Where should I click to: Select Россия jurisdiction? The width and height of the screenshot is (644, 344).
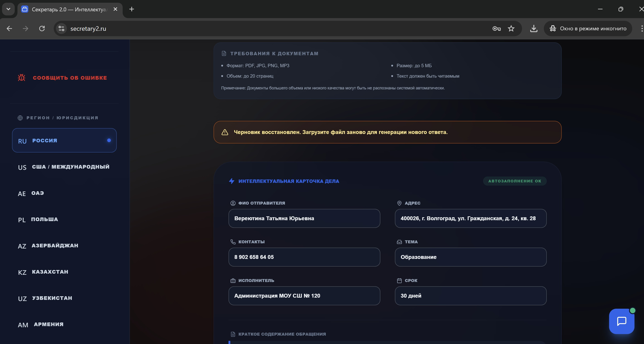tap(64, 140)
